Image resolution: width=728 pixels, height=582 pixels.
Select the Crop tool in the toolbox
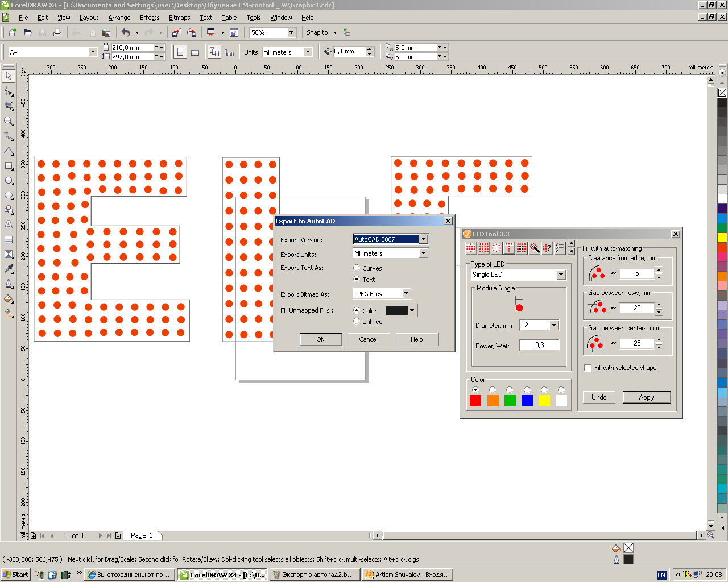click(x=9, y=106)
